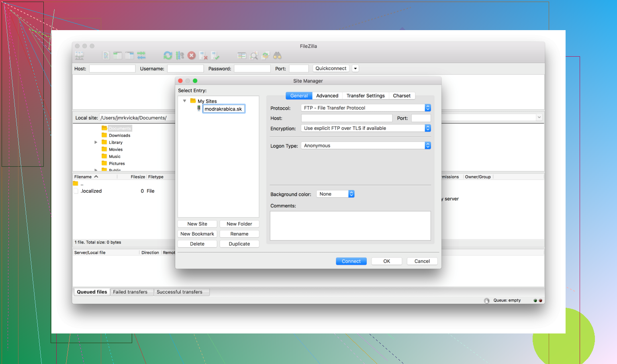Image resolution: width=617 pixels, height=364 pixels.
Task: Expand the Library folder in local tree
Action: [x=96, y=143]
